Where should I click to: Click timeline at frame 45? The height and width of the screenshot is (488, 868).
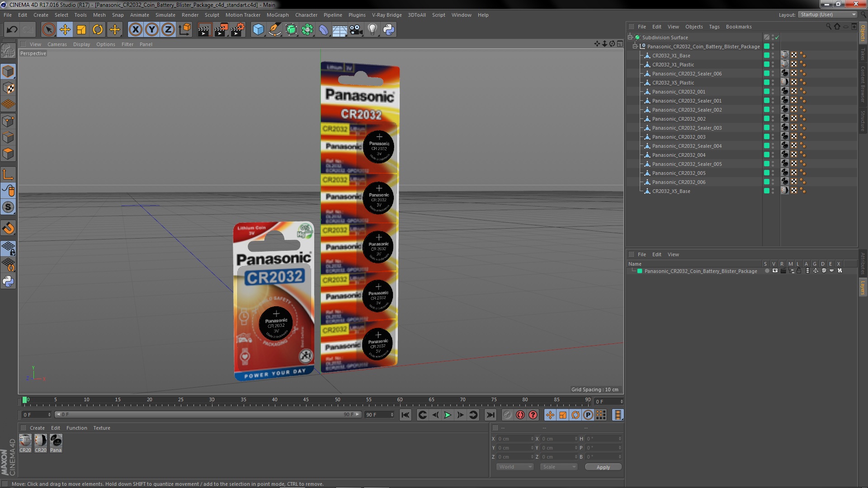click(x=306, y=400)
